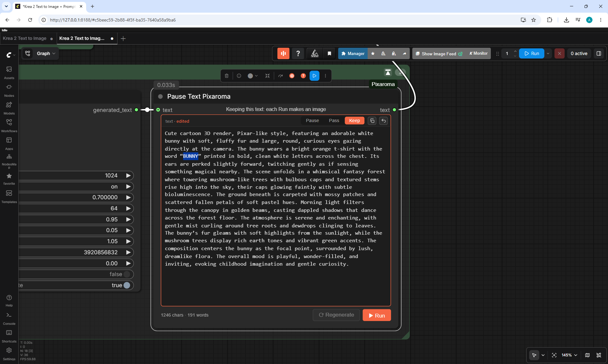Click the Manager button
The width and height of the screenshot is (608, 364).
(353, 53)
